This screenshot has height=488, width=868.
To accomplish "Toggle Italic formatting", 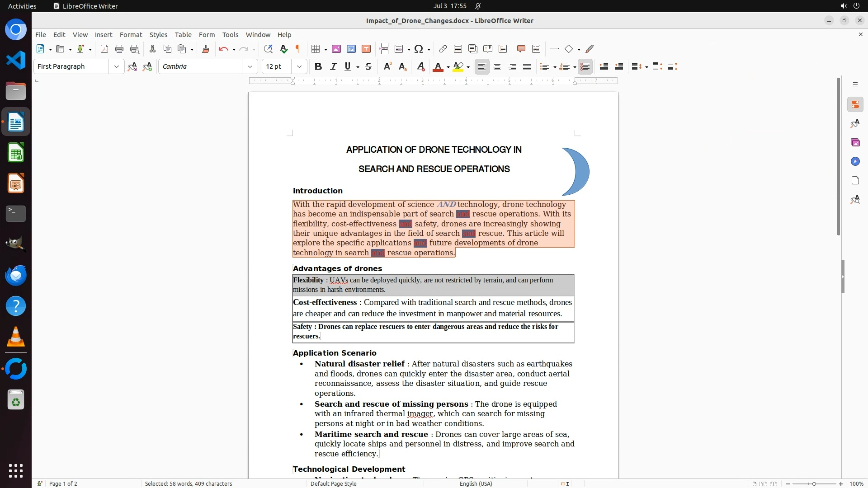I will pos(333,66).
